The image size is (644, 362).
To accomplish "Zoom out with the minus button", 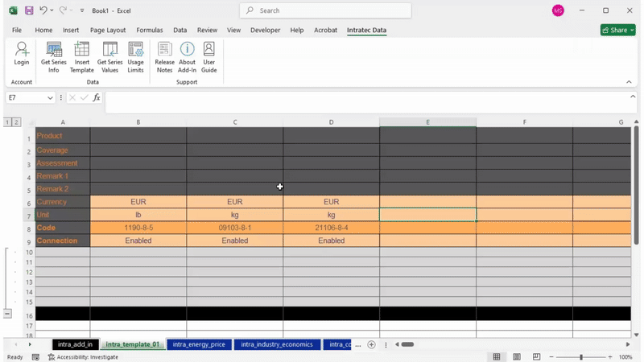I will point(551,357).
